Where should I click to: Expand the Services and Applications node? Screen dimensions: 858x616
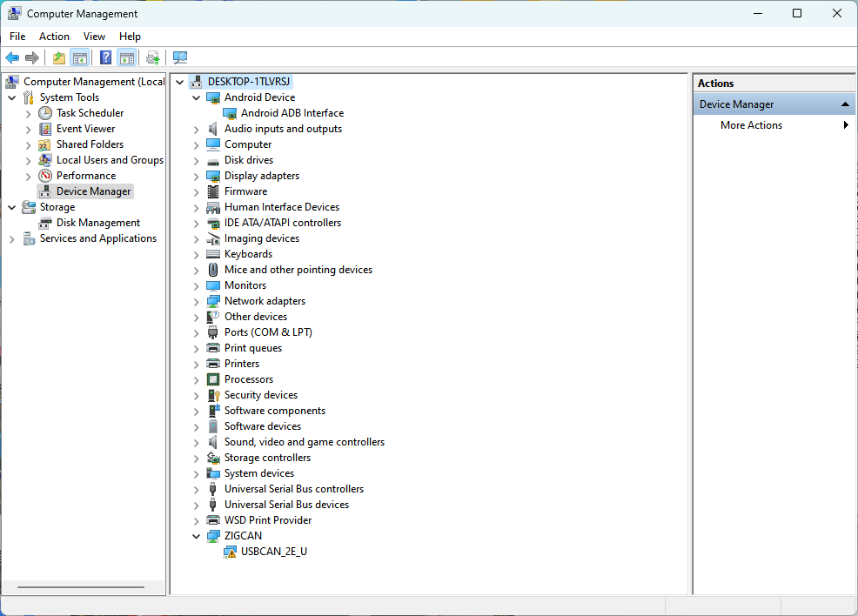tap(12, 239)
